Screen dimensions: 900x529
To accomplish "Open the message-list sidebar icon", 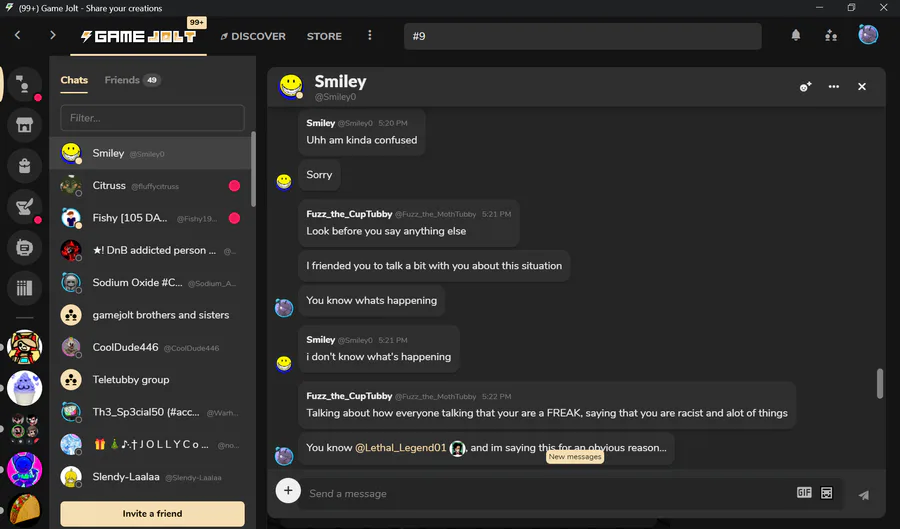I will [x=24, y=247].
